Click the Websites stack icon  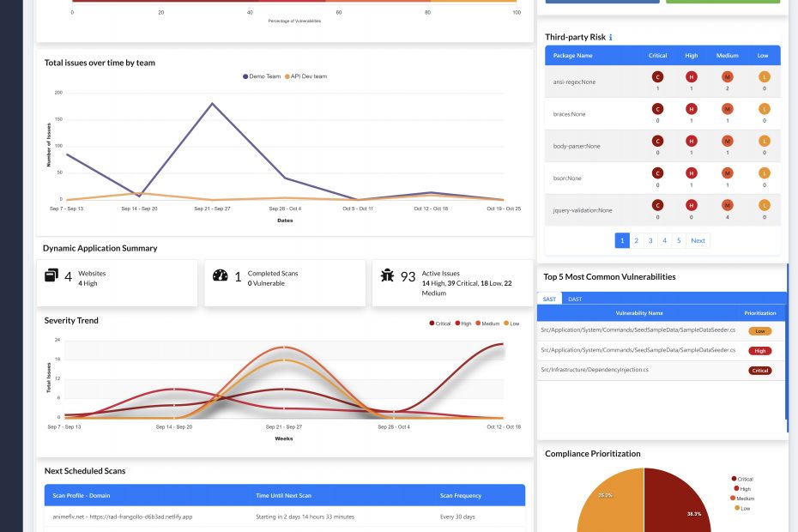[x=51, y=276]
